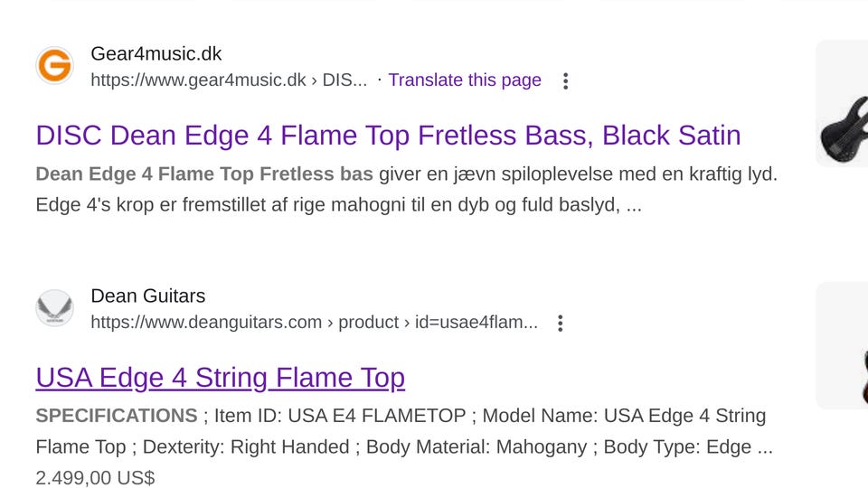Open USA Edge 4 String Flame Top link
Viewport: 868px width, 488px height.
(220, 378)
